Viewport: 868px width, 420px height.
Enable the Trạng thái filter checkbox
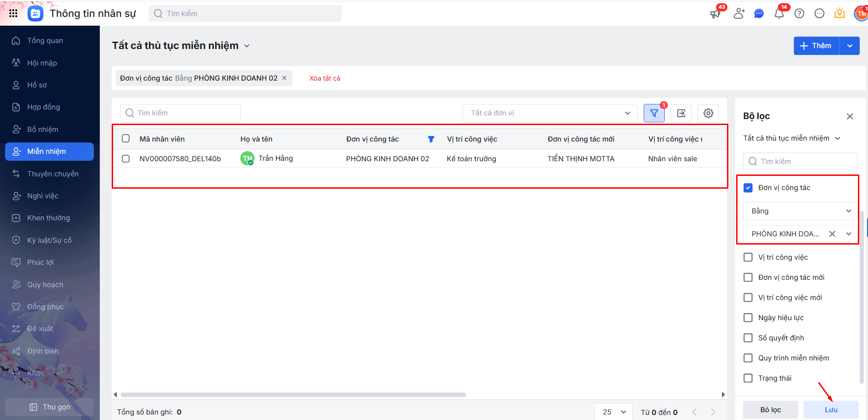pos(748,378)
